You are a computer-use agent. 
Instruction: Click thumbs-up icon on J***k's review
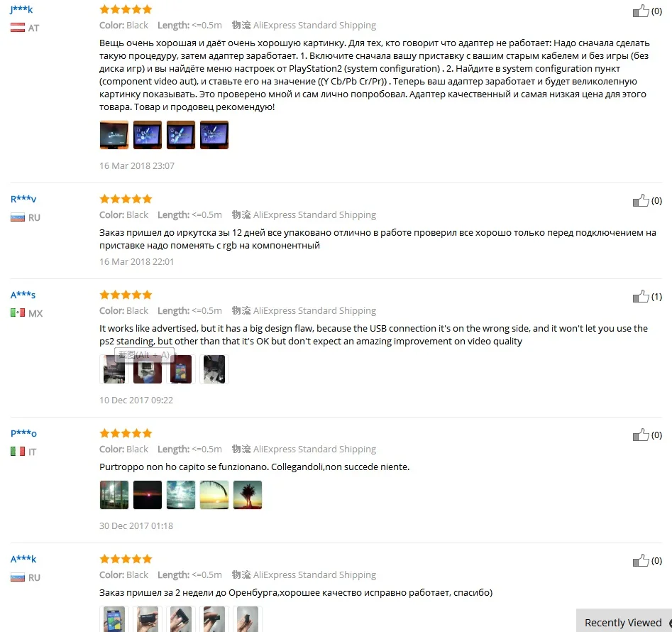coord(641,11)
